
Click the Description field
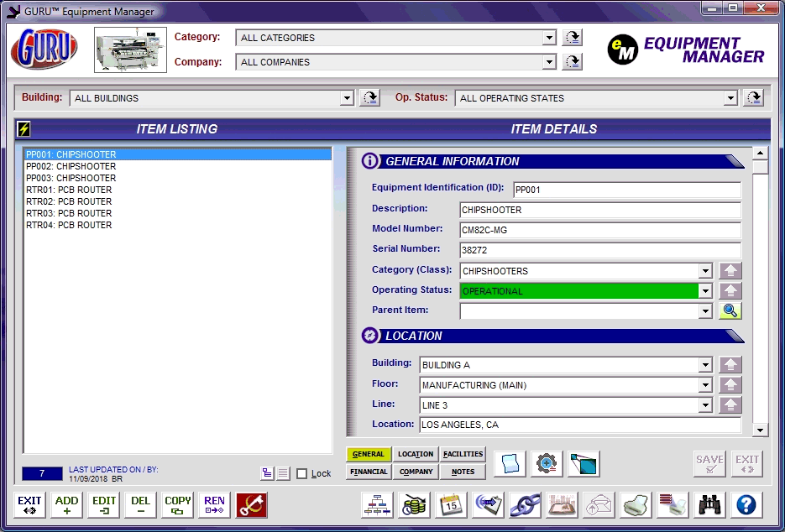[x=600, y=210]
